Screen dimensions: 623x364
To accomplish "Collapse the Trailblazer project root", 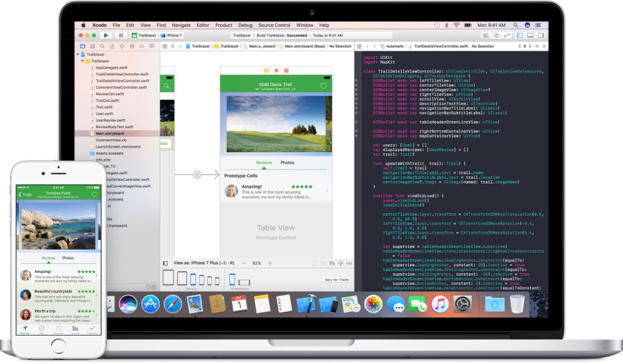I will point(78,54).
